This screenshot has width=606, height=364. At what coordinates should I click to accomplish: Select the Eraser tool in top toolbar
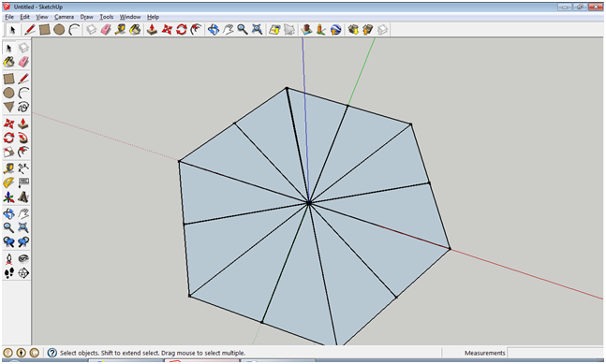click(106, 29)
